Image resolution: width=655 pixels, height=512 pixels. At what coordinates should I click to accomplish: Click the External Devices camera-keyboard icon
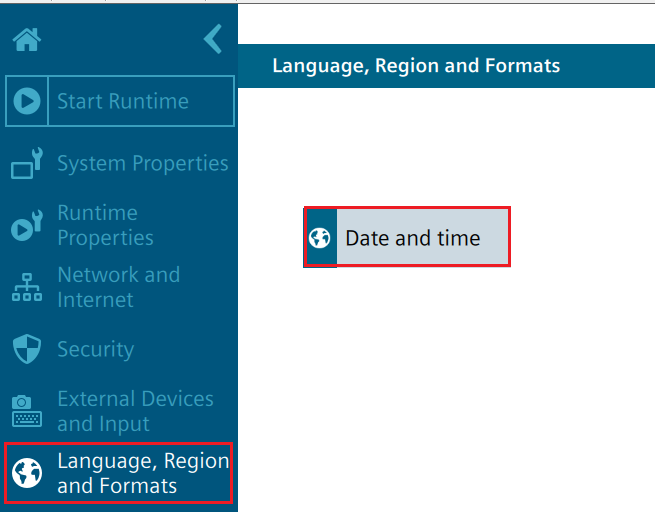click(27, 411)
